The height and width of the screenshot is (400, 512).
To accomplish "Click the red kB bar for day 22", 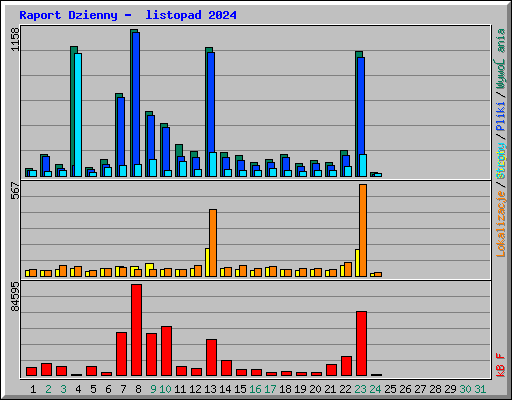I will pyautogui.click(x=346, y=366).
